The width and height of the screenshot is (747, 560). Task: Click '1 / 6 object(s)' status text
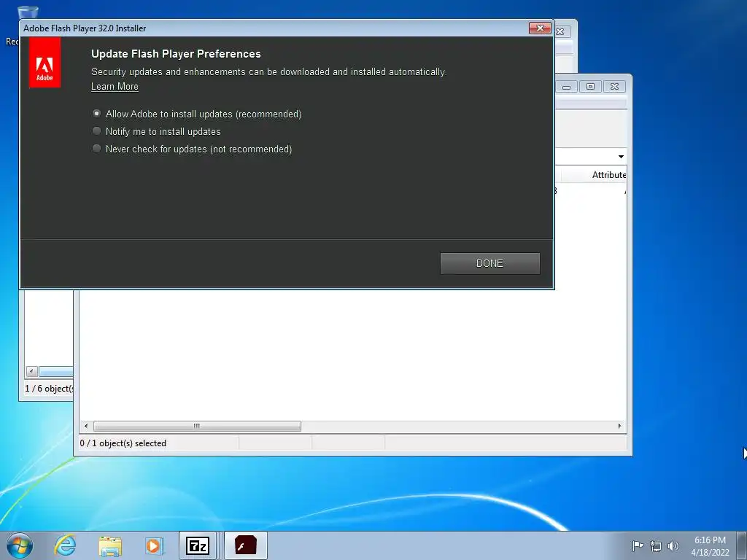(x=49, y=389)
